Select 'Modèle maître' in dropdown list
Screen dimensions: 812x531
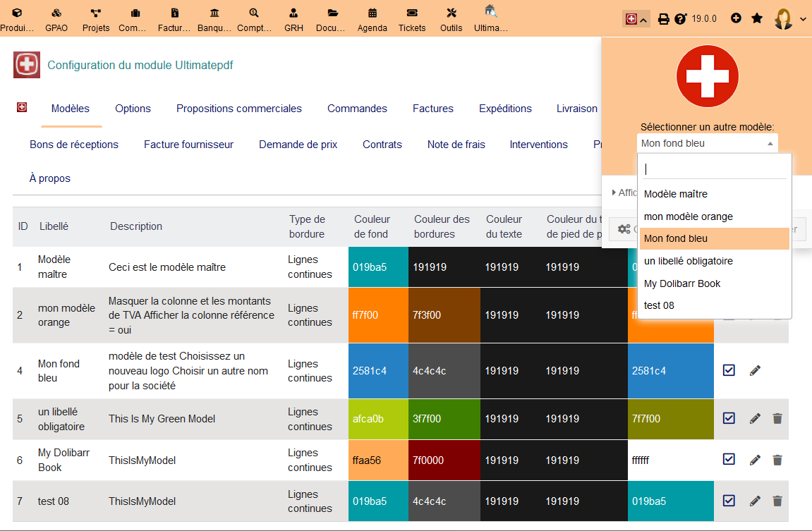(x=676, y=194)
